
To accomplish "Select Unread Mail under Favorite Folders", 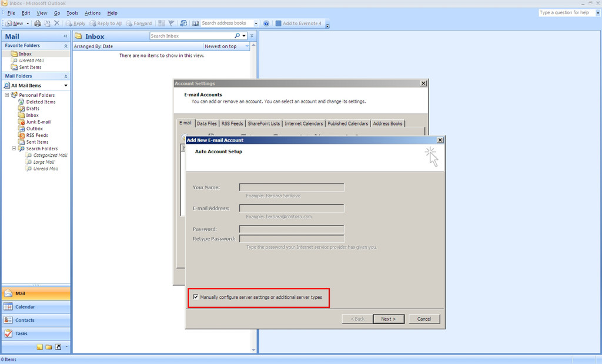I will (x=32, y=60).
